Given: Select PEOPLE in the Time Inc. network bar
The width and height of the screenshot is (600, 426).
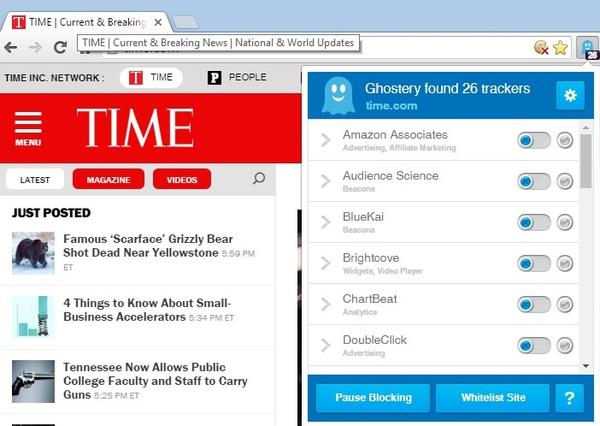Looking at the screenshot, I should (x=237, y=78).
